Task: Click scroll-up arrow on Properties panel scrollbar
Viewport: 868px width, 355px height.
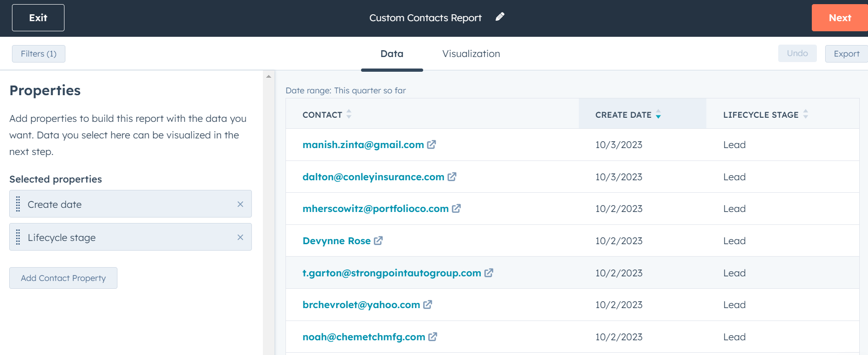Action: coord(268,76)
